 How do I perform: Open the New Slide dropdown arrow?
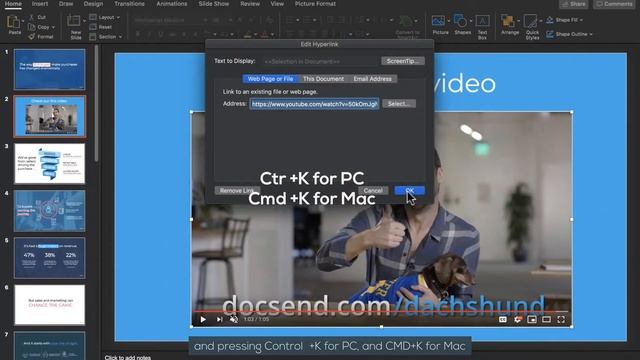coord(84,20)
